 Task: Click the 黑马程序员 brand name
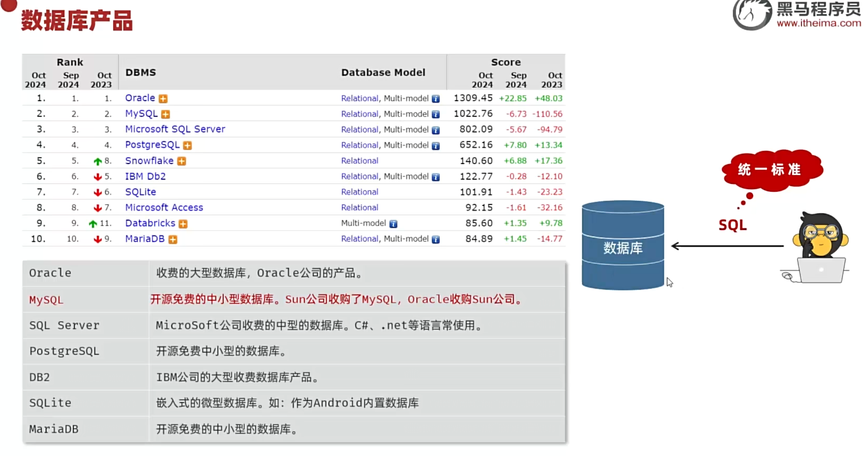[819, 9]
